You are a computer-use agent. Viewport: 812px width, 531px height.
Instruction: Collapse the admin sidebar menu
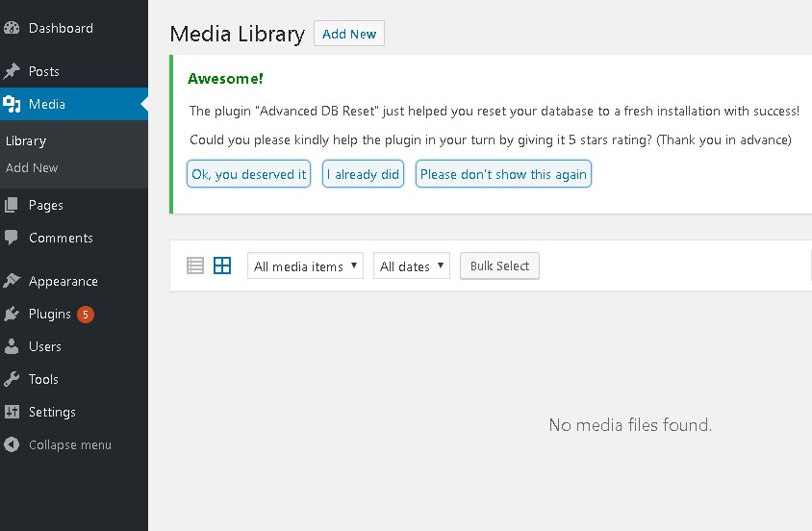click(x=58, y=444)
